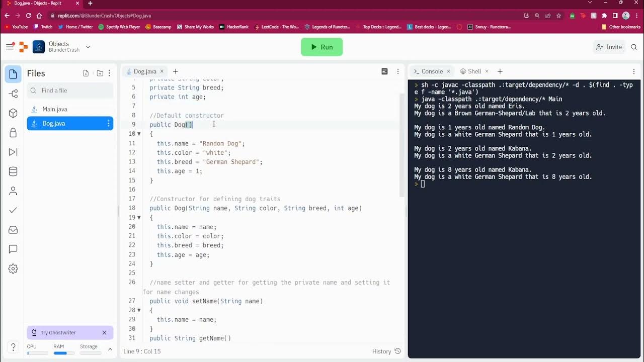Open the Secrets lock icon
The width and height of the screenshot is (644, 362).
(x=13, y=133)
